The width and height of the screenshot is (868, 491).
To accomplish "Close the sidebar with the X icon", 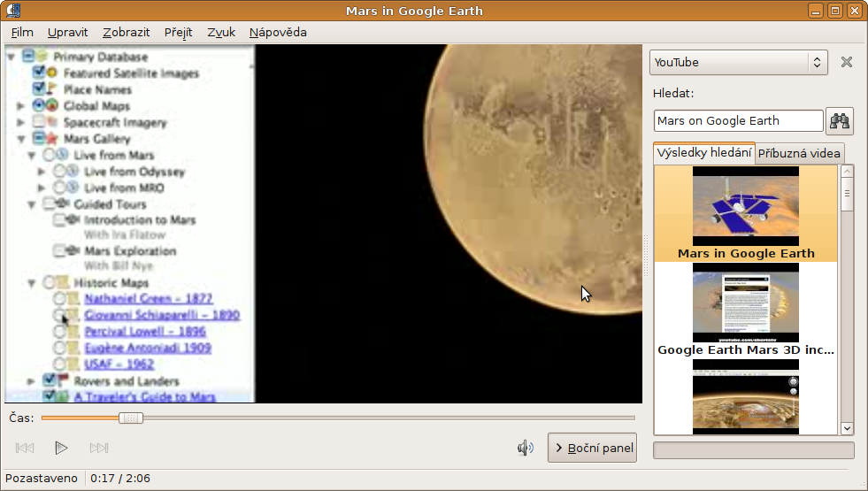I will (847, 62).
